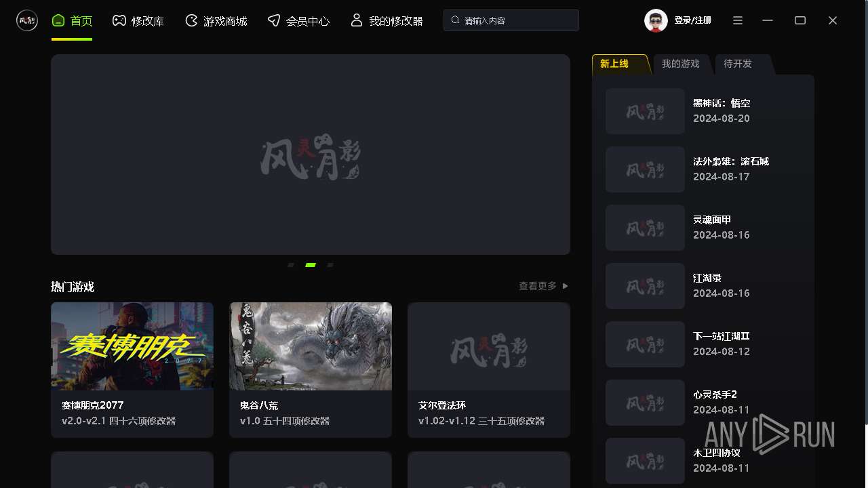Open 心灵杀手2 in the list
This screenshot has width=868, height=488.
715,395
